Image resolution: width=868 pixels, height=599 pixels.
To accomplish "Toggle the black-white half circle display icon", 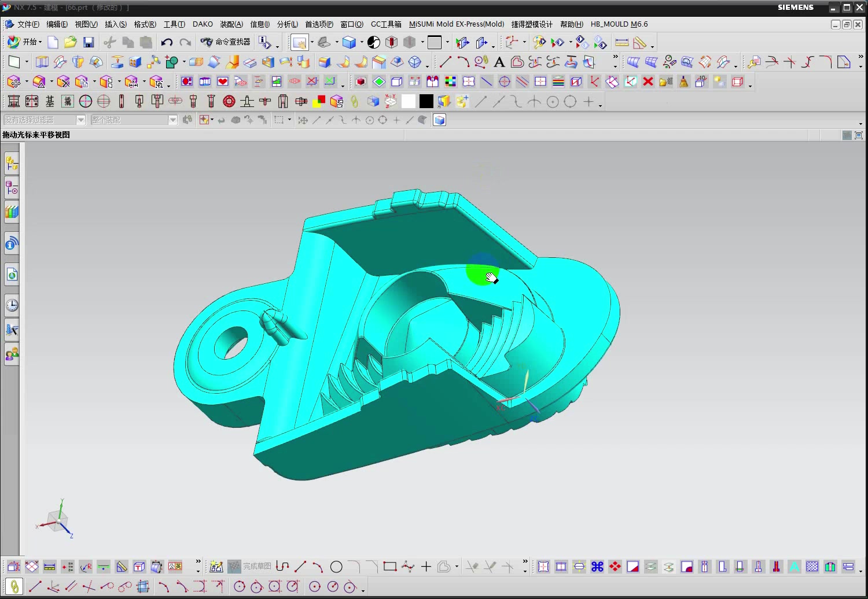I will [x=374, y=42].
